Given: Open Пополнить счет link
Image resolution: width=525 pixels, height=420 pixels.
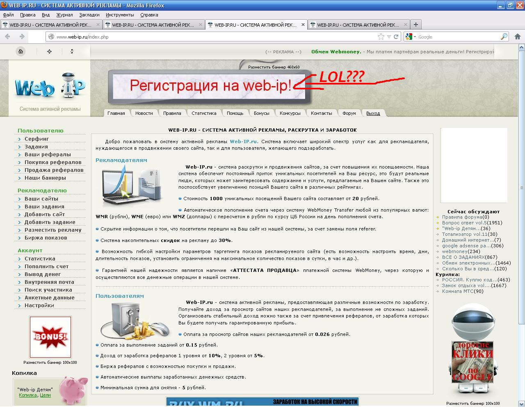Looking at the screenshot, I should [x=47, y=267].
